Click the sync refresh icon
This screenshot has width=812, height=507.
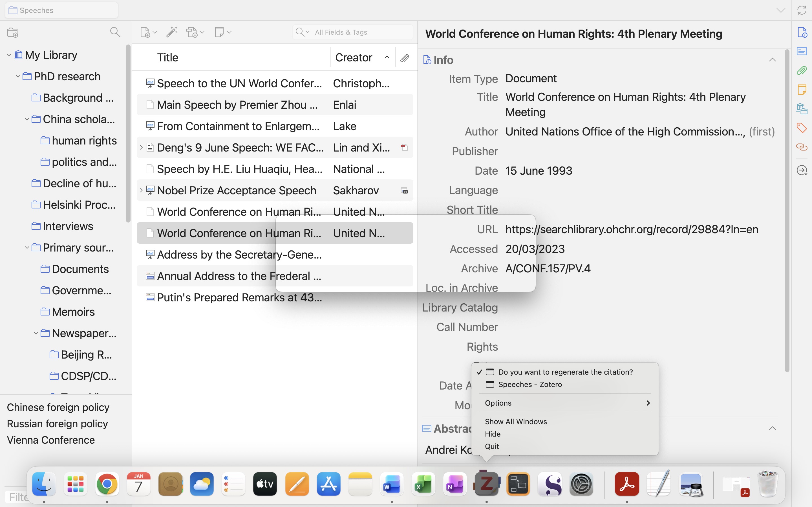pos(802,10)
